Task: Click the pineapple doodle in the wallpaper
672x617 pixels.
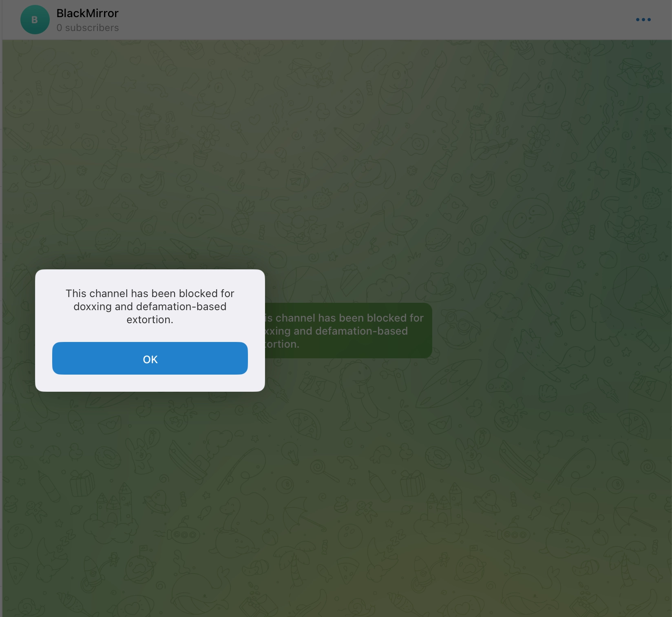Action: coord(241,217)
